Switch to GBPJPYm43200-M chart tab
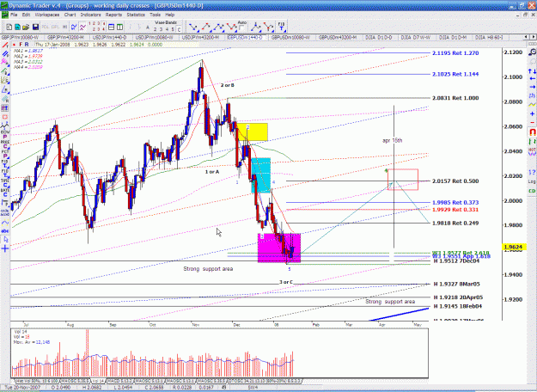This screenshot has height=392, width=537. click(65, 37)
